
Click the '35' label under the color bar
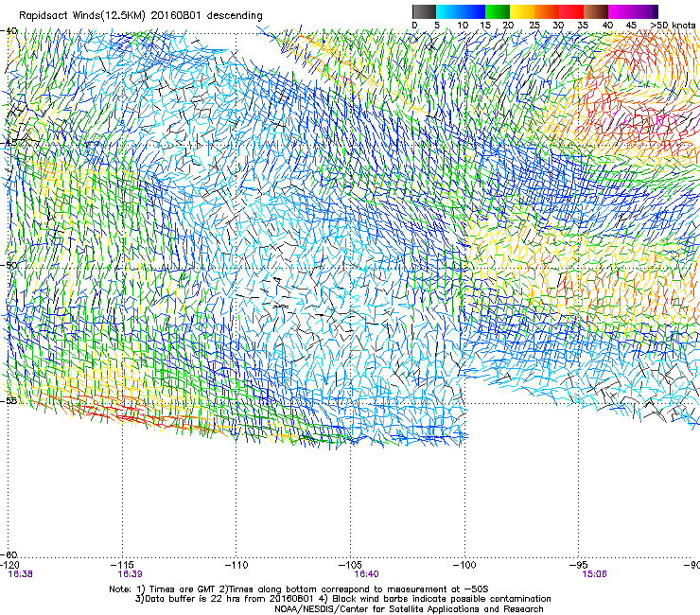[583, 25]
